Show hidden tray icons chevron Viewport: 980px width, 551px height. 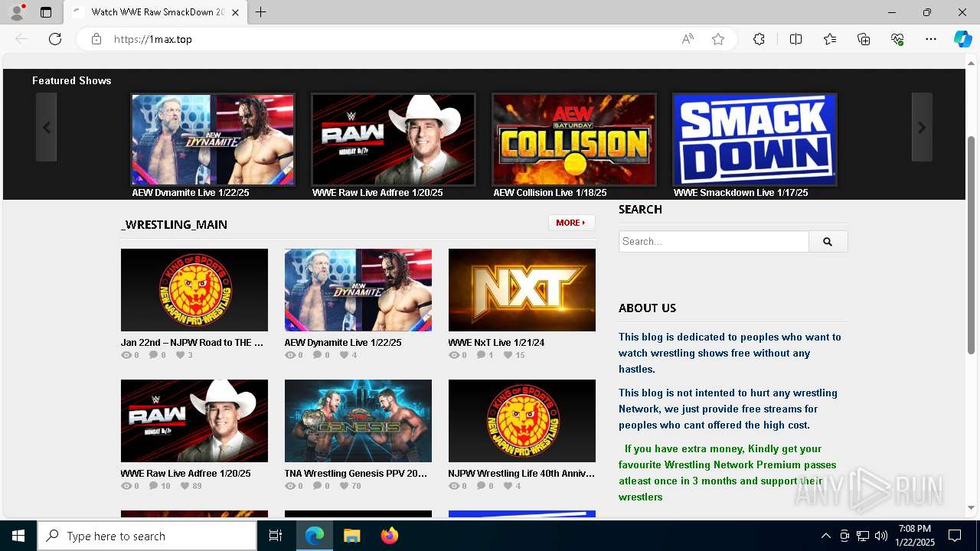click(x=825, y=536)
